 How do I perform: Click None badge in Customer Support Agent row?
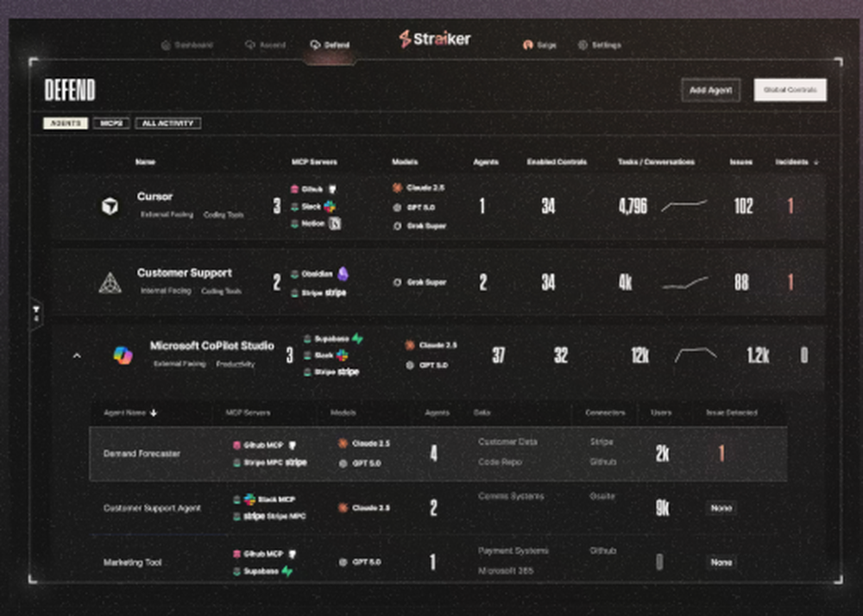pyautogui.click(x=721, y=508)
